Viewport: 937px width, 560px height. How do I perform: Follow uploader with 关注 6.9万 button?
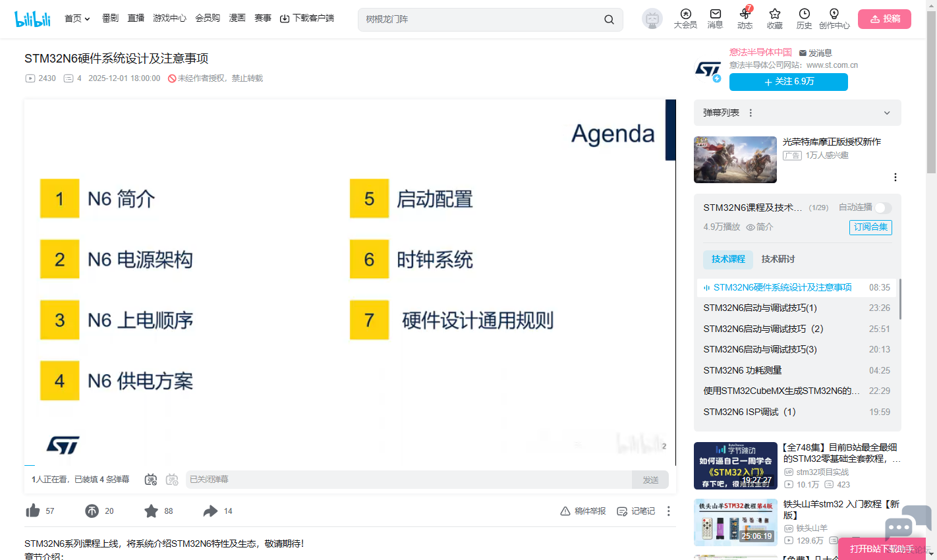(789, 82)
